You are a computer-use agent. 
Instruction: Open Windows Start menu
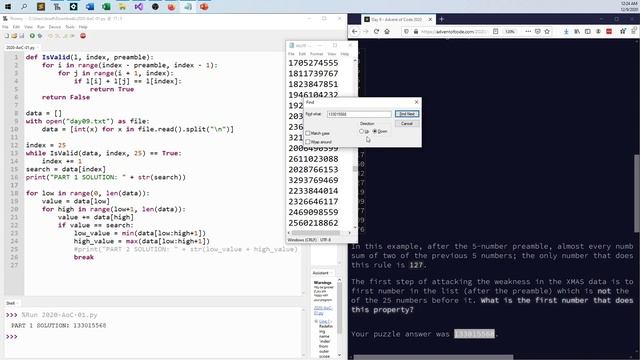8,7
